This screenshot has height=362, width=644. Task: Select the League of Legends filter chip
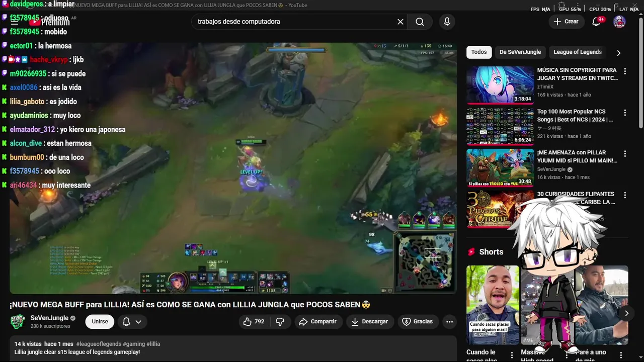[578, 52]
